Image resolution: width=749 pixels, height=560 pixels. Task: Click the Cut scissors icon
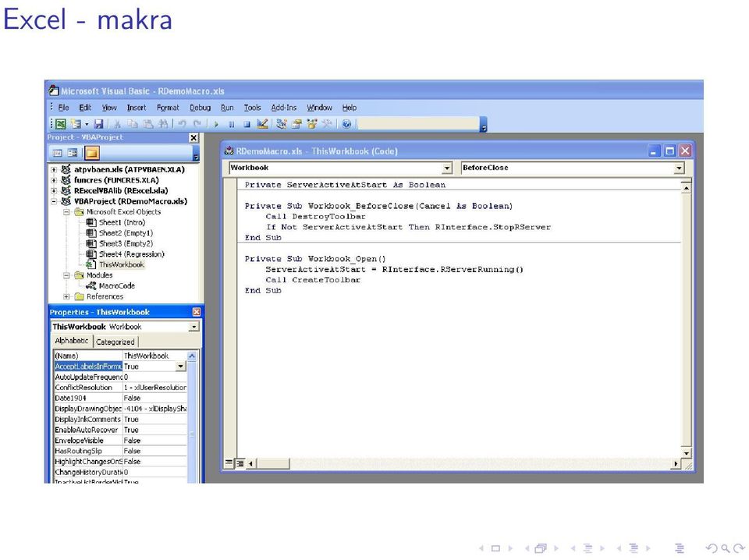point(117,124)
